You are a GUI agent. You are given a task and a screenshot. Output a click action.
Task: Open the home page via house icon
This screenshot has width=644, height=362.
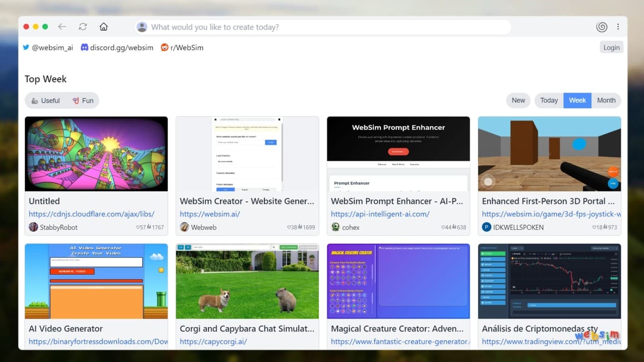click(x=104, y=27)
